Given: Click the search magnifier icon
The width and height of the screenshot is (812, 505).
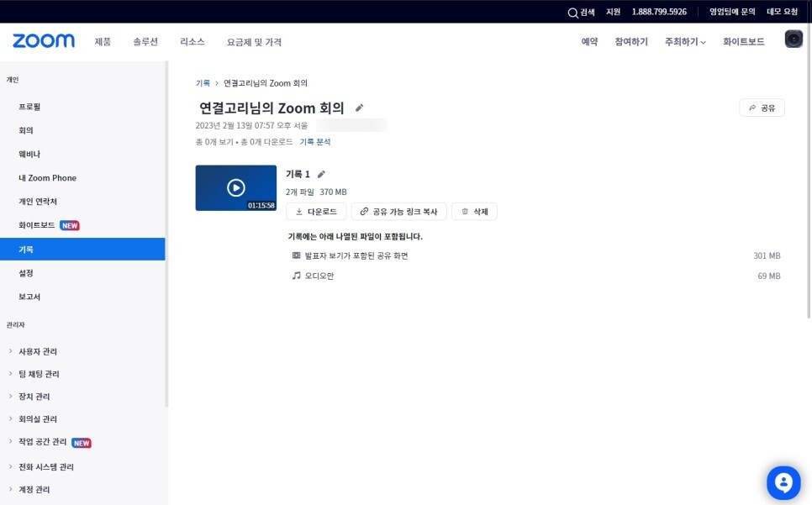Looking at the screenshot, I should (572, 13).
